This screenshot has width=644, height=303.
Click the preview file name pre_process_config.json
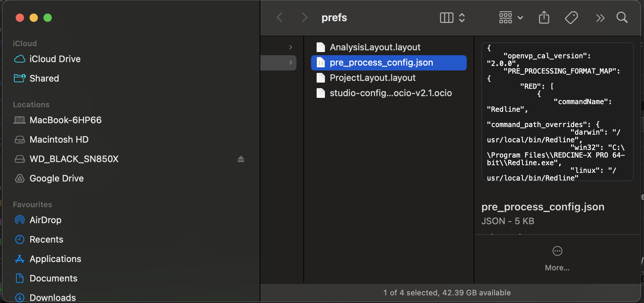(543, 207)
